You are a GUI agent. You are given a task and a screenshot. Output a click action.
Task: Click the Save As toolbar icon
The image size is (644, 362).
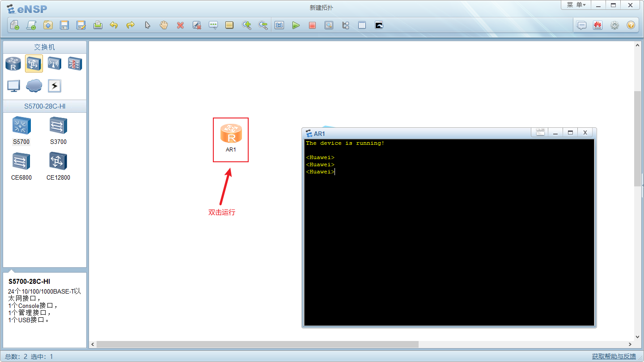pos(81,25)
